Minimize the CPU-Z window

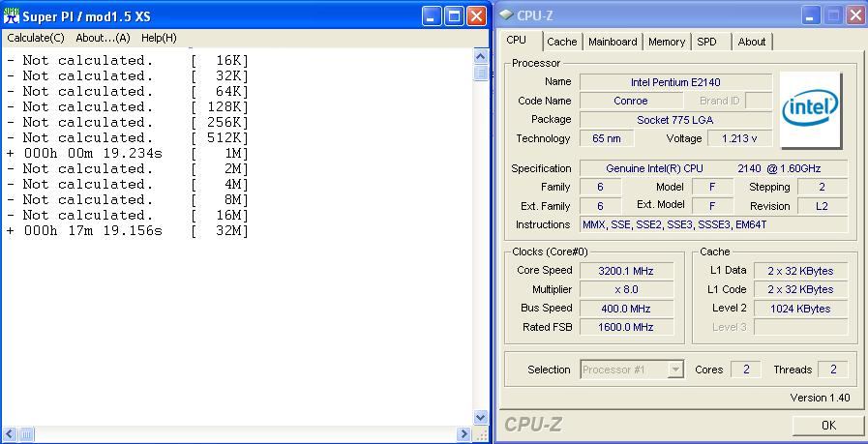pyautogui.click(x=812, y=16)
